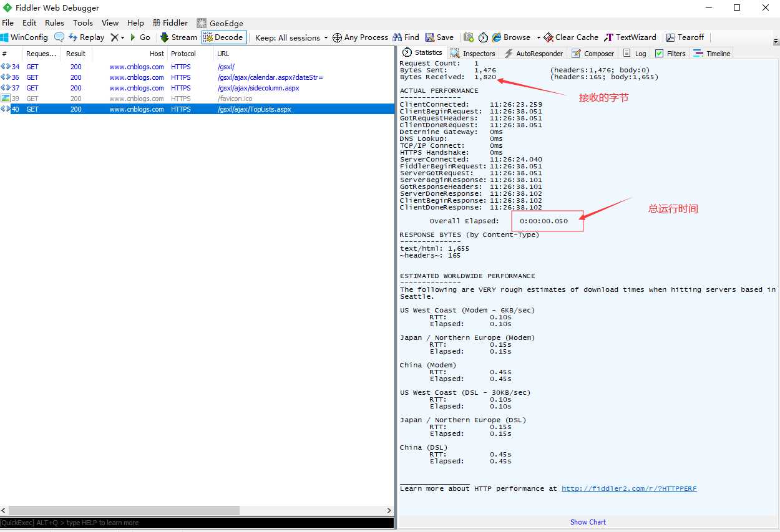Switch to the Log tab
780x532 pixels.
[635, 54]
